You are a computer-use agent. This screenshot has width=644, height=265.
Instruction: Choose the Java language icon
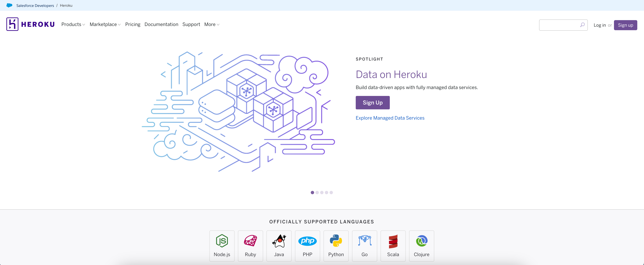click(x=279, y=241)
